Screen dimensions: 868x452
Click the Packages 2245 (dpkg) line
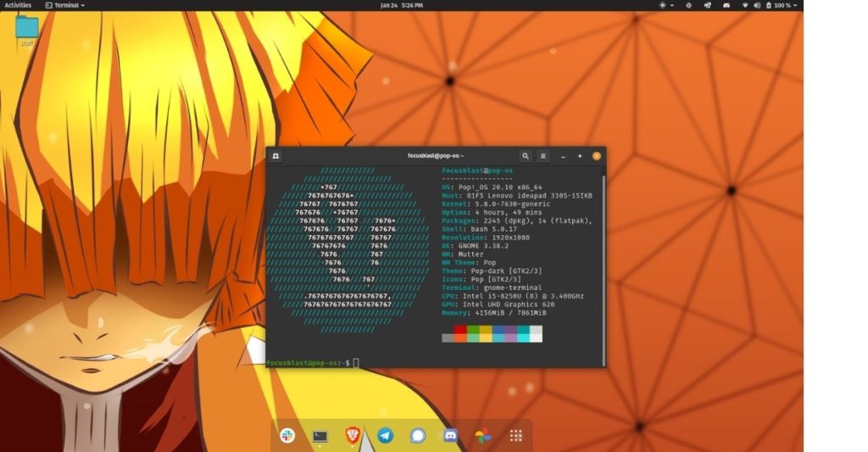[517, 220]
